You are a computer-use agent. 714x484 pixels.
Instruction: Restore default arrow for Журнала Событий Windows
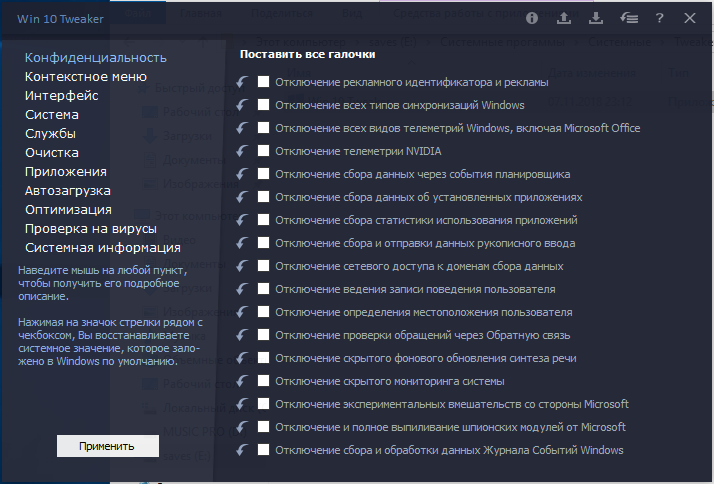pos(242,450)
